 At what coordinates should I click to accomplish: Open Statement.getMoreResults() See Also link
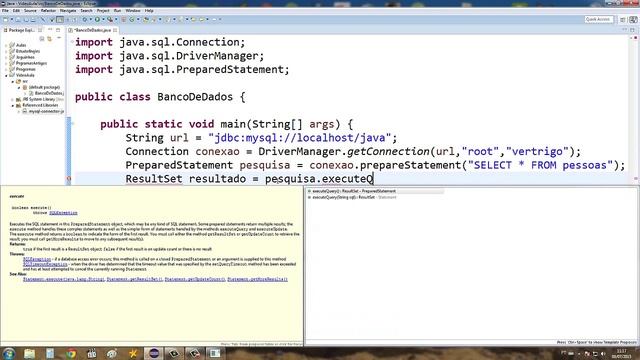point(258,279)
